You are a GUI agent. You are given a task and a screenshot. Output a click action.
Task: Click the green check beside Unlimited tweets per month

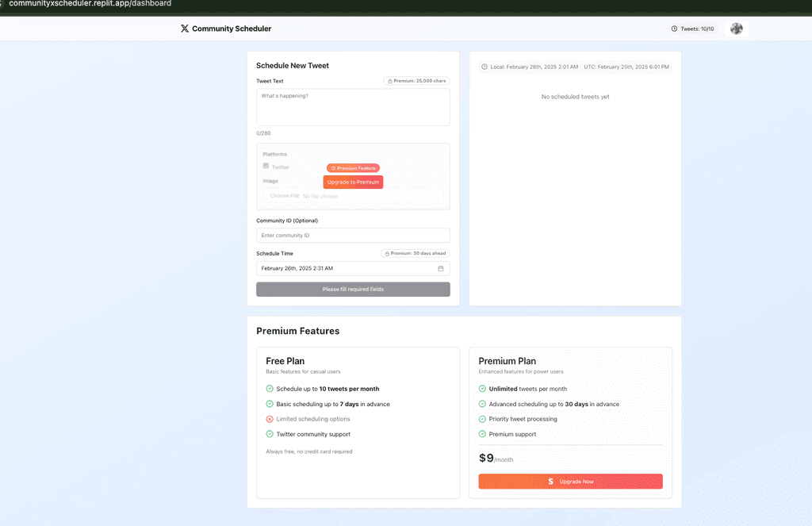tap(482, 388)
